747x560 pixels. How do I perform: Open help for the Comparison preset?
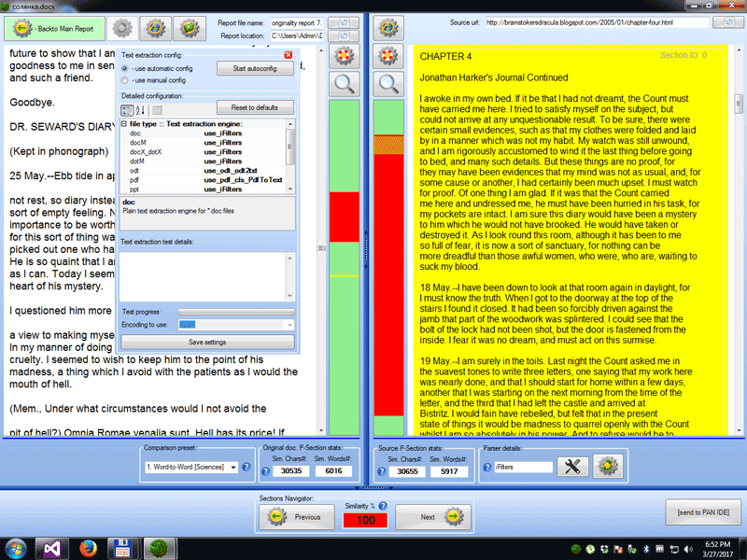247,468
